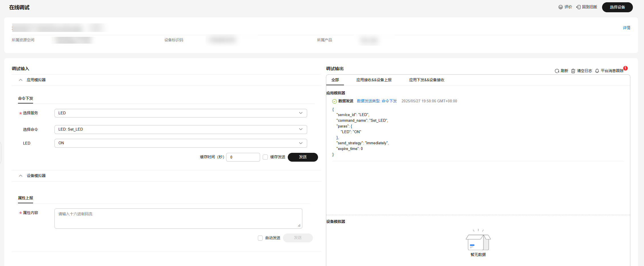Click the 回到旧版 text link
The height and width of the screenshot is (266, 644).
[x=590, y=7]
